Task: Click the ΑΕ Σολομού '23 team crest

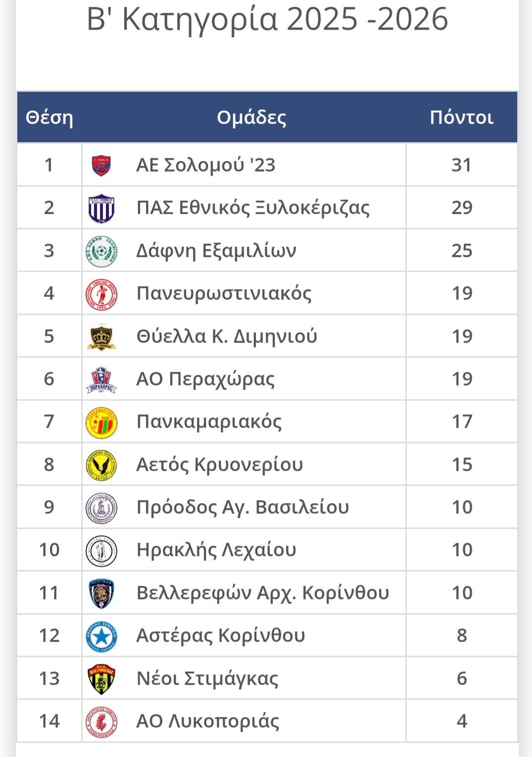Action: coord(101,165)
